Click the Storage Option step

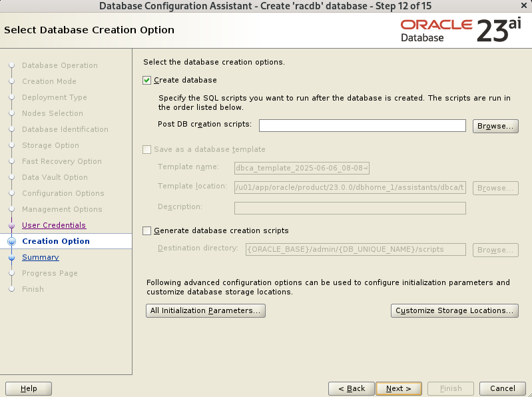click(x=51, y=145)
